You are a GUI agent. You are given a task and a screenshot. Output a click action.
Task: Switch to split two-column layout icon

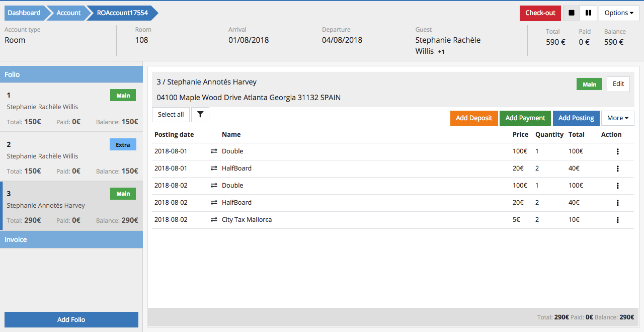pos(588,13)
